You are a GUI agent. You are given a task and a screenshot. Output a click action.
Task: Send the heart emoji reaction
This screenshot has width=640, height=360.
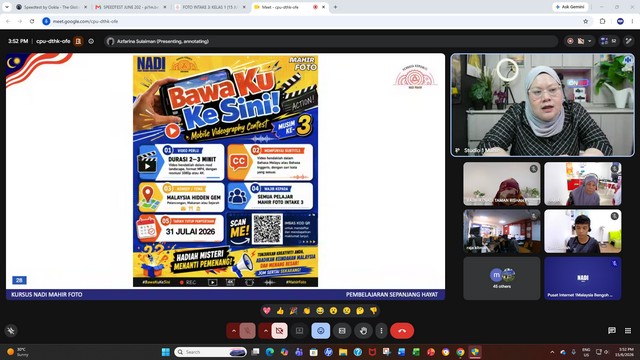click(267, 311)
